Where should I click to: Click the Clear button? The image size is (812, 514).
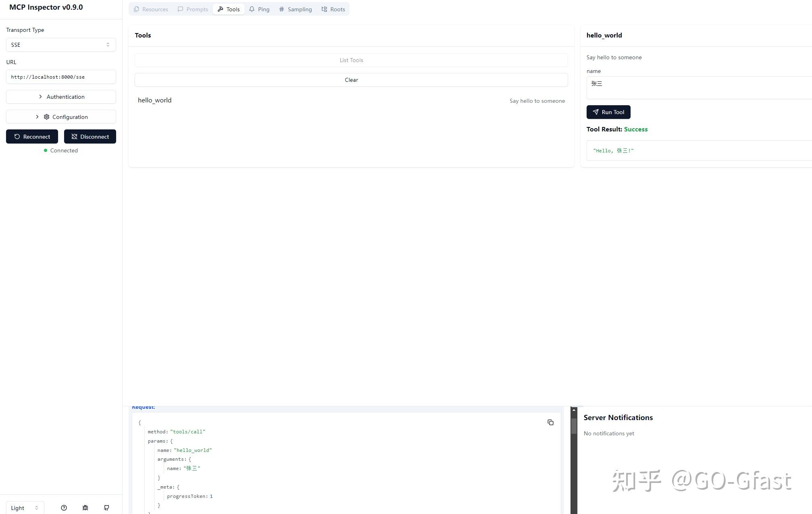(351, 79)
